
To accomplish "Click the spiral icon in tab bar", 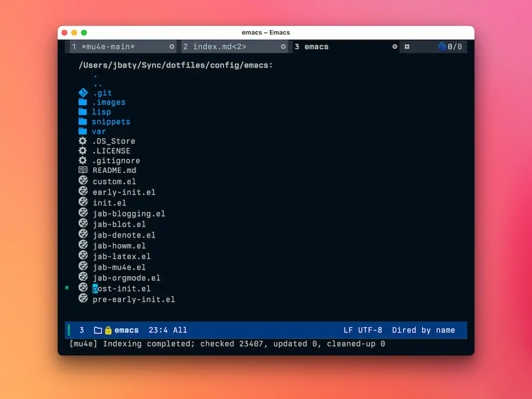I will click(x=442, y=47).
